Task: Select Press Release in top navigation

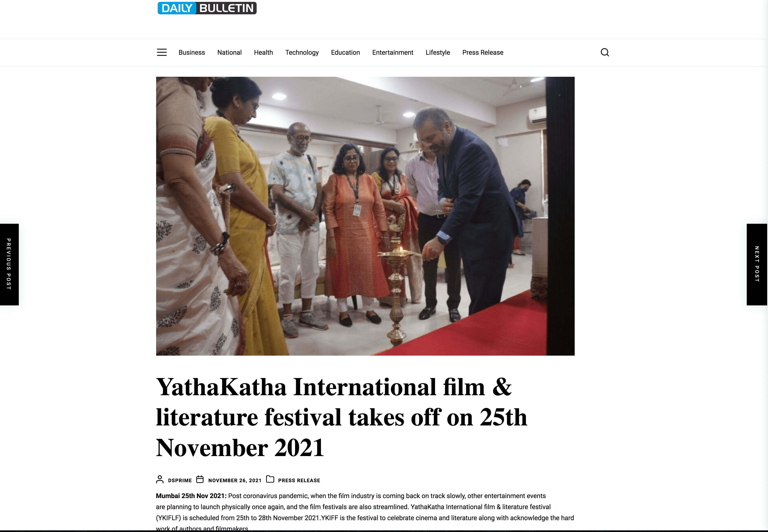Action: click(x=483, y=52)
